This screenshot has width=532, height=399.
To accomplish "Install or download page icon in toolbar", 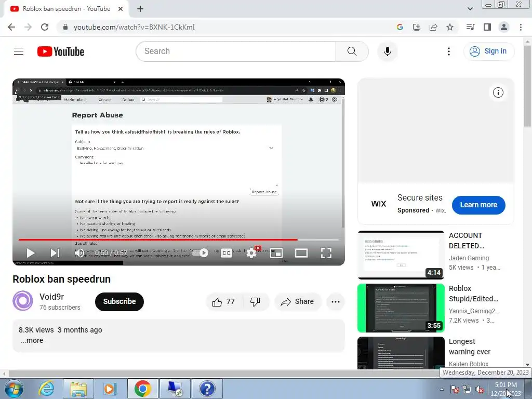I will click(417, 27).
